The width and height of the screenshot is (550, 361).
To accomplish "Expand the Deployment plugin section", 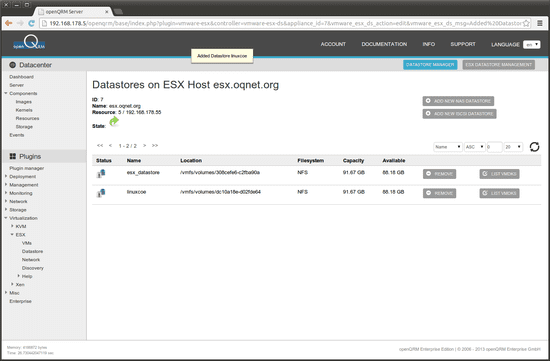I will point(6,176).
